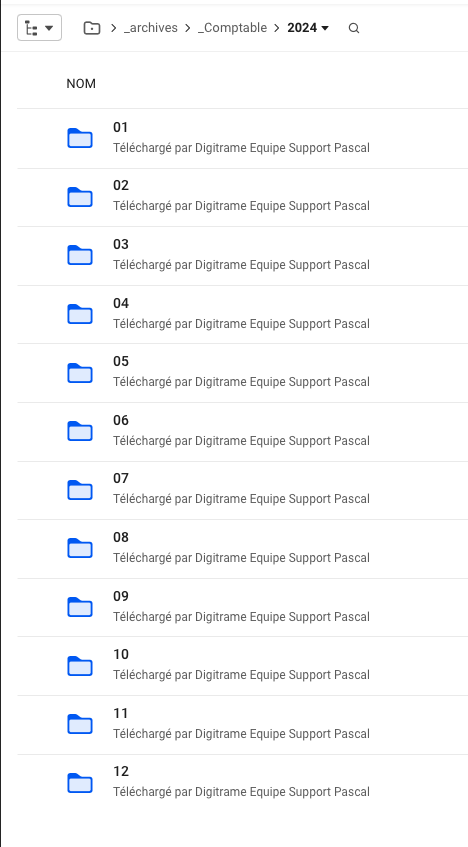This screenshot has height=847, width=468.
Task: Open the folder named 06
Action: (x=121, y=420)
